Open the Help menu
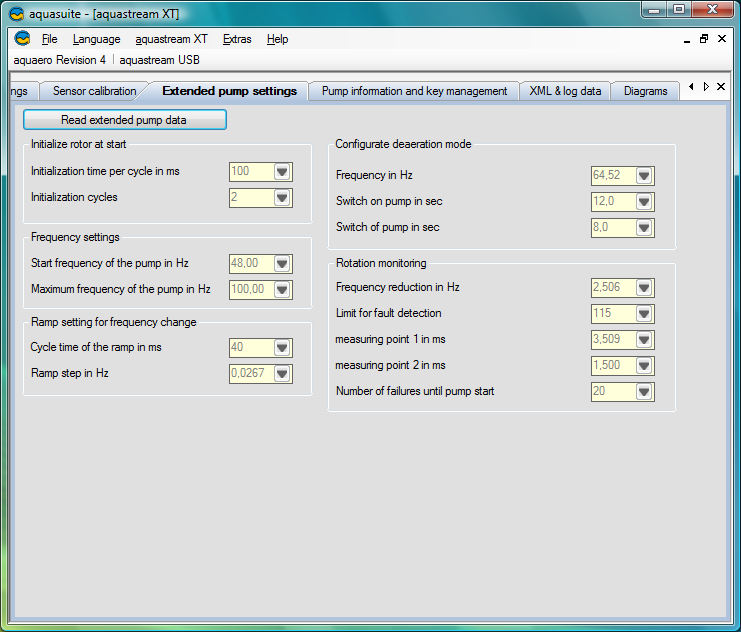This screenshot has height=632, width=741. [x=277, y=39]
